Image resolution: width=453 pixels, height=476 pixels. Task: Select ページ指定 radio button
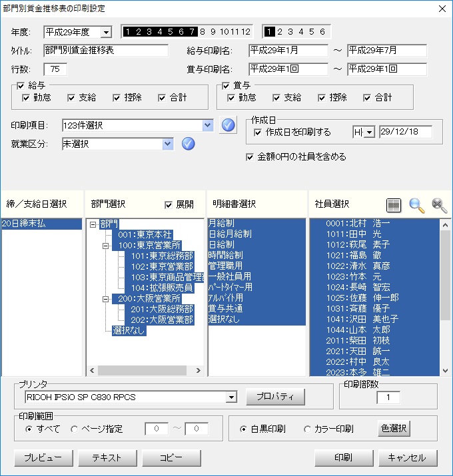coord(74,429)
